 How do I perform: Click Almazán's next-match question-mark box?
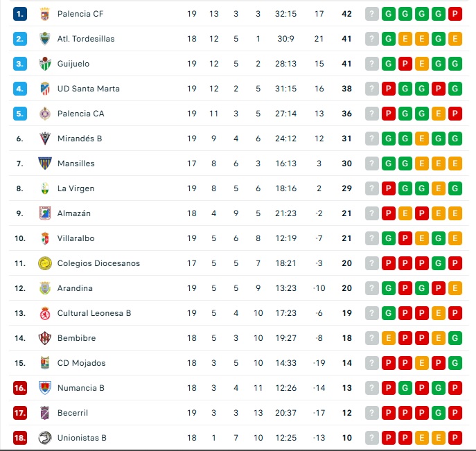(372, 213)
